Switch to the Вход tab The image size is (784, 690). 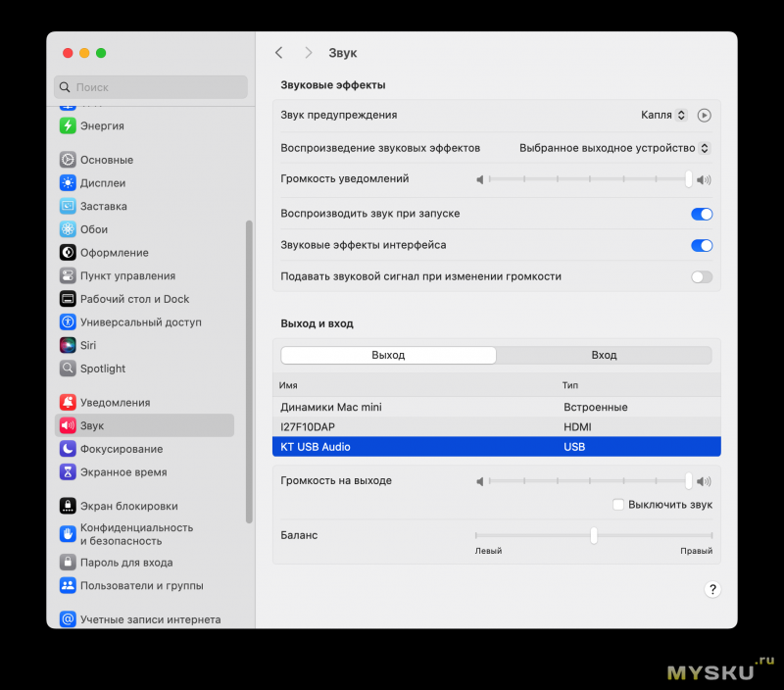pyautogui.click(x=604, y=355)
